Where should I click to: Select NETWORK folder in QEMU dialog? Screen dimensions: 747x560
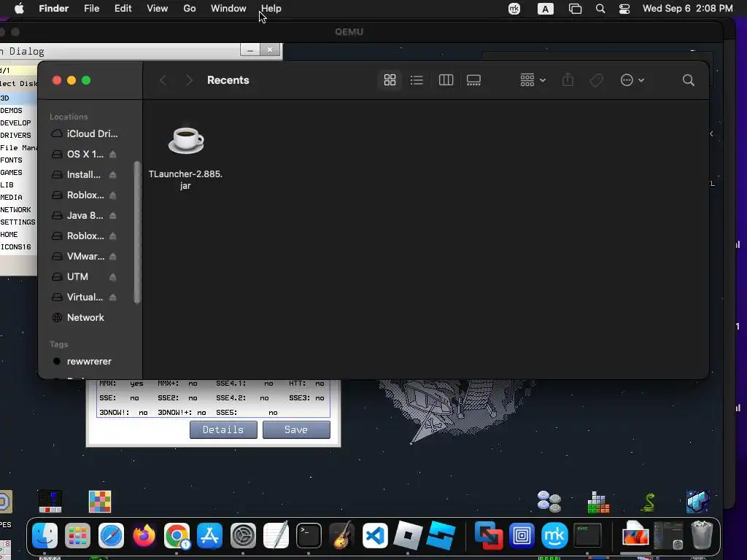click(x=16, y=209)
